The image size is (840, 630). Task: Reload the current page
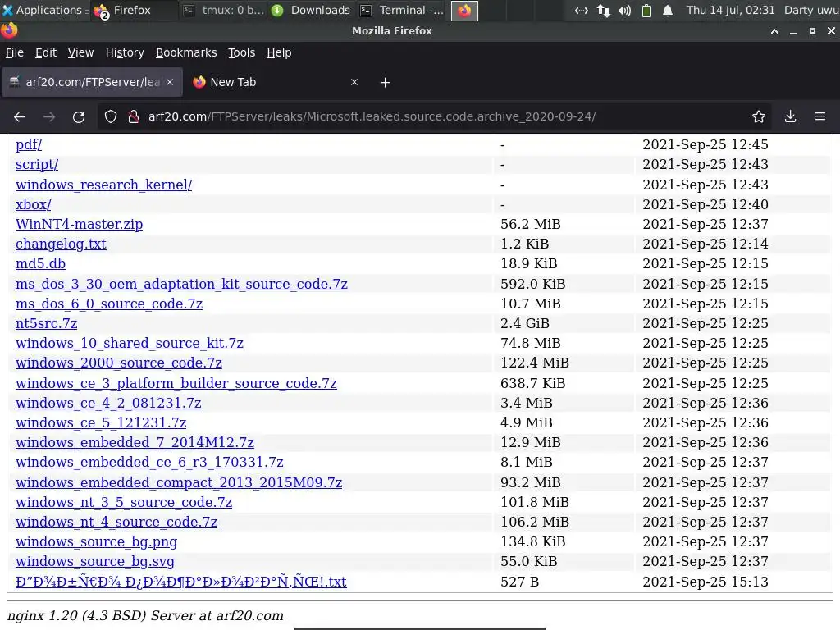coord(79,116)
